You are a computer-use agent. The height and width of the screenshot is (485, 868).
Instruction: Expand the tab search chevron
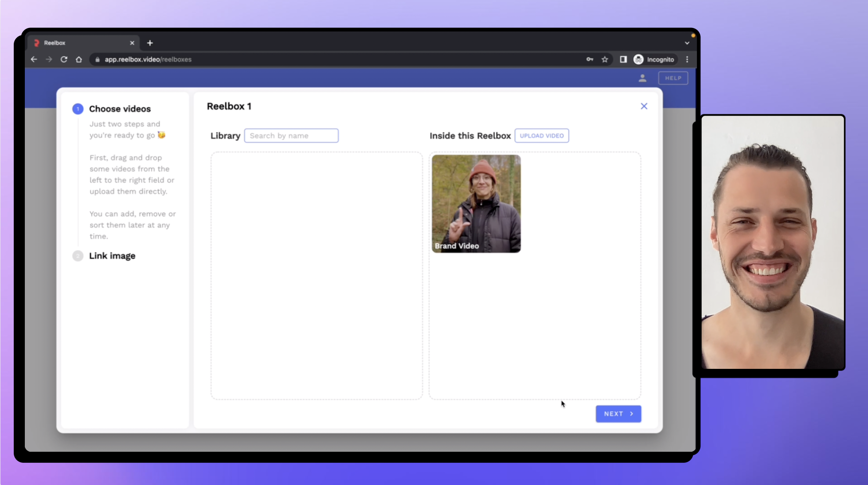click(x=687, y=43)
